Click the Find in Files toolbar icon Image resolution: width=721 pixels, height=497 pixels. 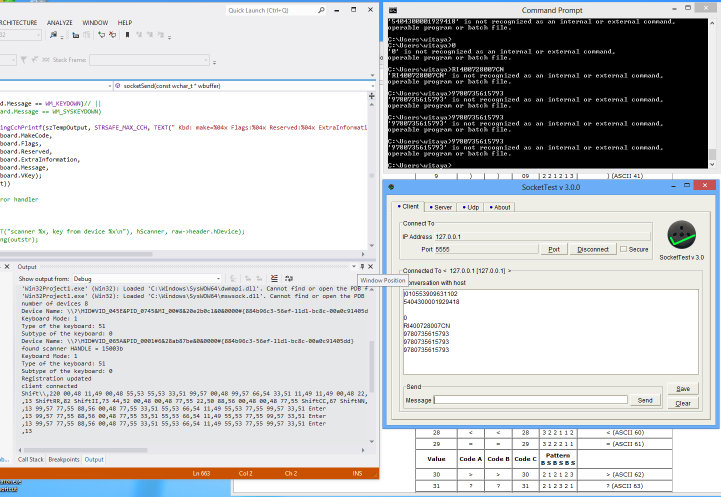pos(53,35)
